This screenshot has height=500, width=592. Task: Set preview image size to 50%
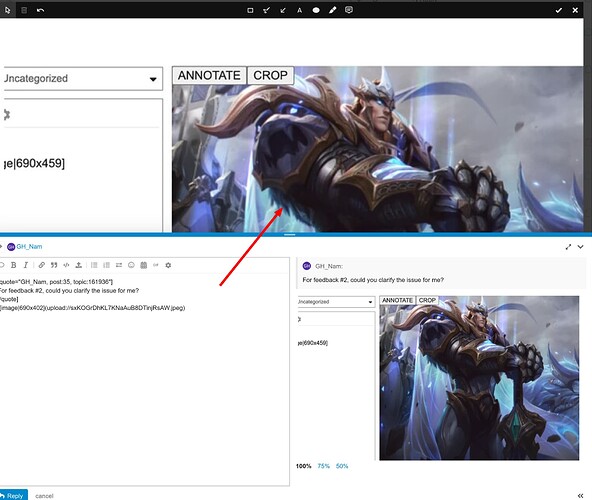click(x=342, y=466)
